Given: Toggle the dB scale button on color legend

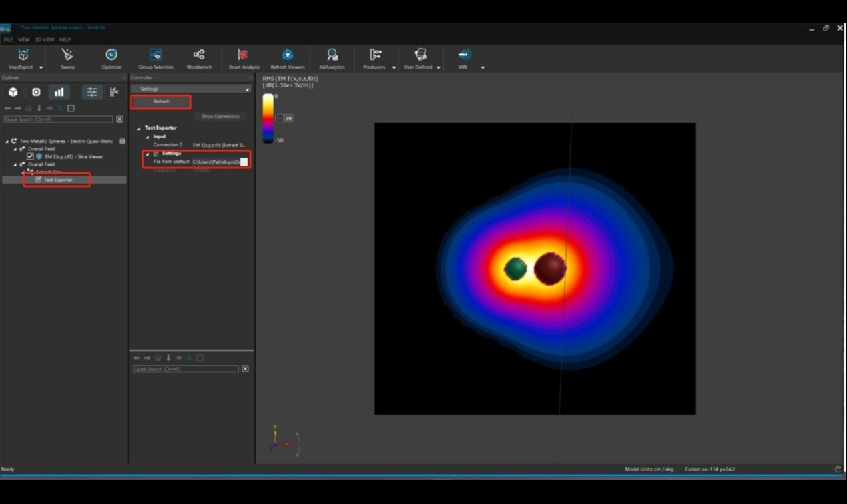Looking at the screenshot, I should pyautogui.click(x=289, y=118).
